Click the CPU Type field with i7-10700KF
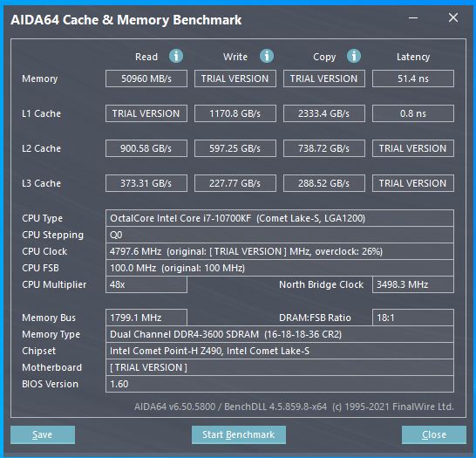Image resolution: width=476 pixels, height=458 pixels. click(280, 218)
